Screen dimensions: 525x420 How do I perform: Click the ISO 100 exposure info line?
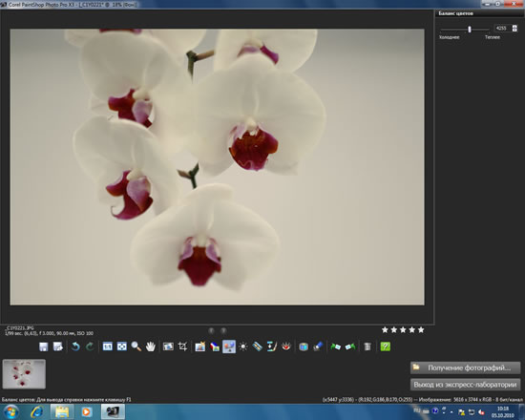point(49,333)
